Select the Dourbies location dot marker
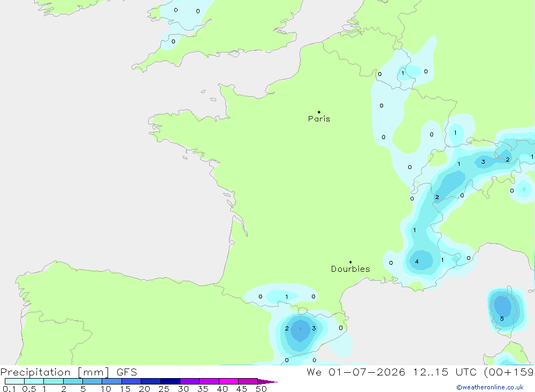Viewport: 535px width, 392px height. tap(350, 262)
